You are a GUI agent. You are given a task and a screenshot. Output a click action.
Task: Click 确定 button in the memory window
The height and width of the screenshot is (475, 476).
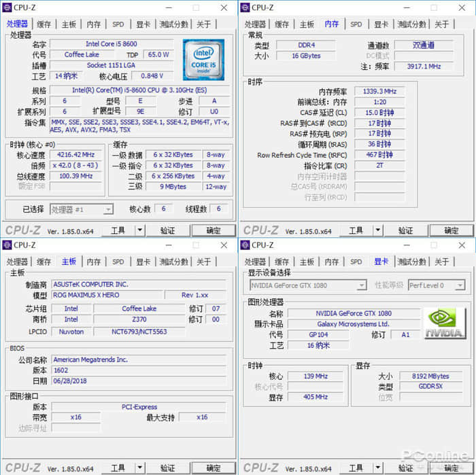coord(452,230)
